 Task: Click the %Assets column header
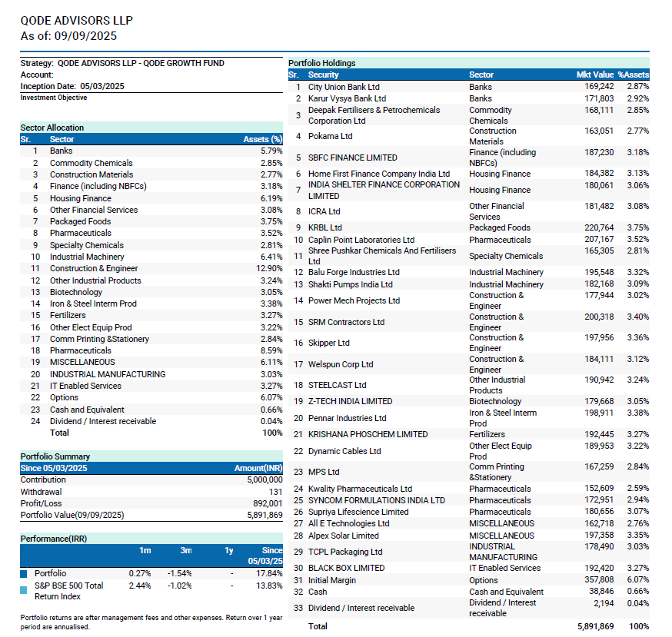pyautogui.click(x=634, y=75)
